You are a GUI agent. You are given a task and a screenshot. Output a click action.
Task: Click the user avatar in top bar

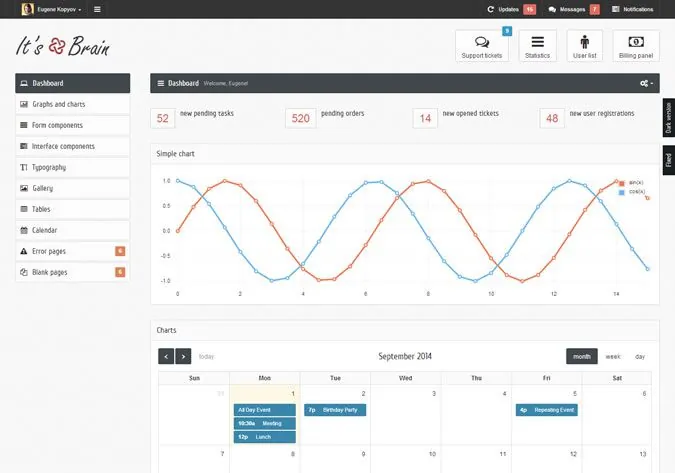28,9
